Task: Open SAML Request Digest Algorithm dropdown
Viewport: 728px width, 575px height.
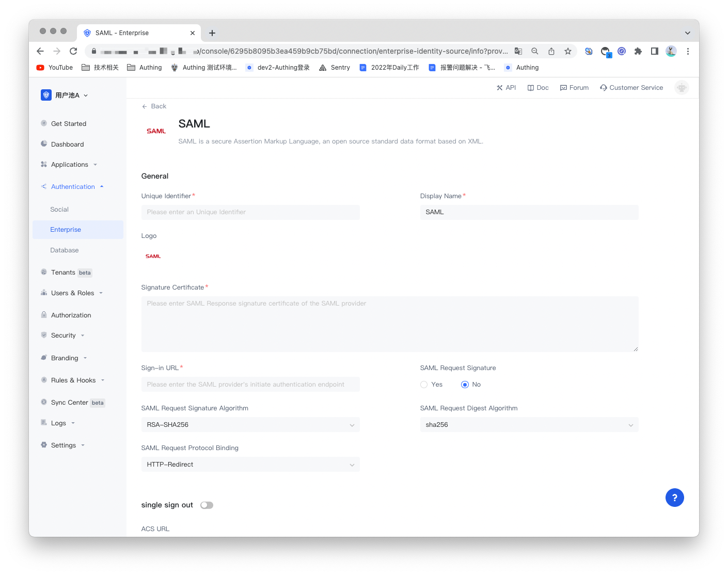Action: click(529, 425)
